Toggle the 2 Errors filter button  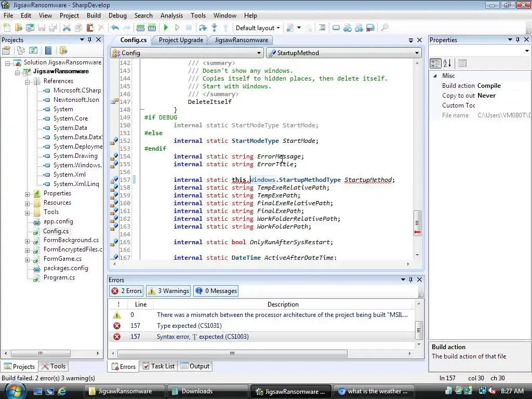point(126,291)
